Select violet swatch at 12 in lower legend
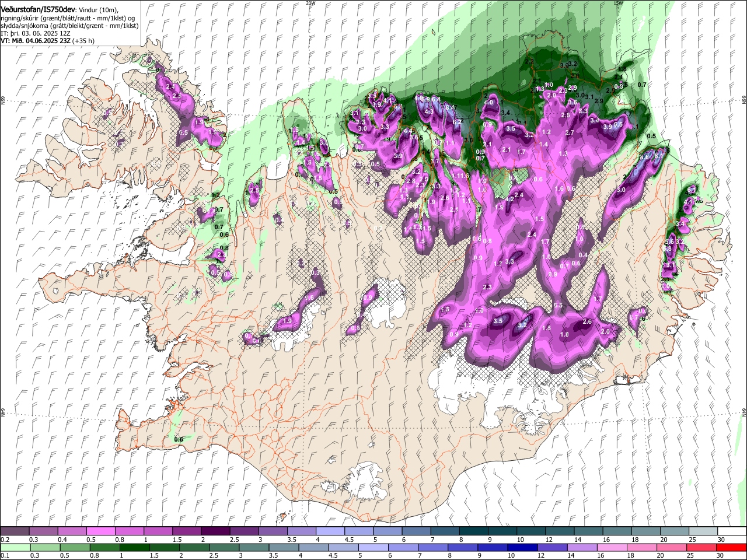Screen dimensions: 747x560 552,547
